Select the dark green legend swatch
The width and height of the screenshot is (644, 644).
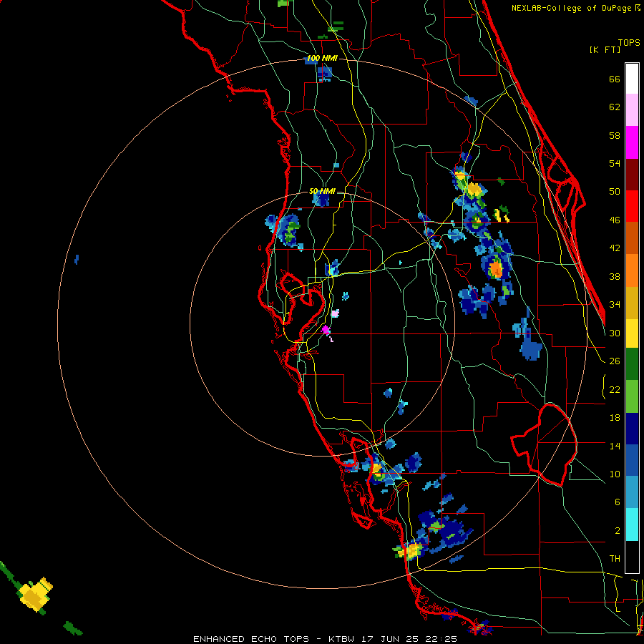click(x=632, y=364)
